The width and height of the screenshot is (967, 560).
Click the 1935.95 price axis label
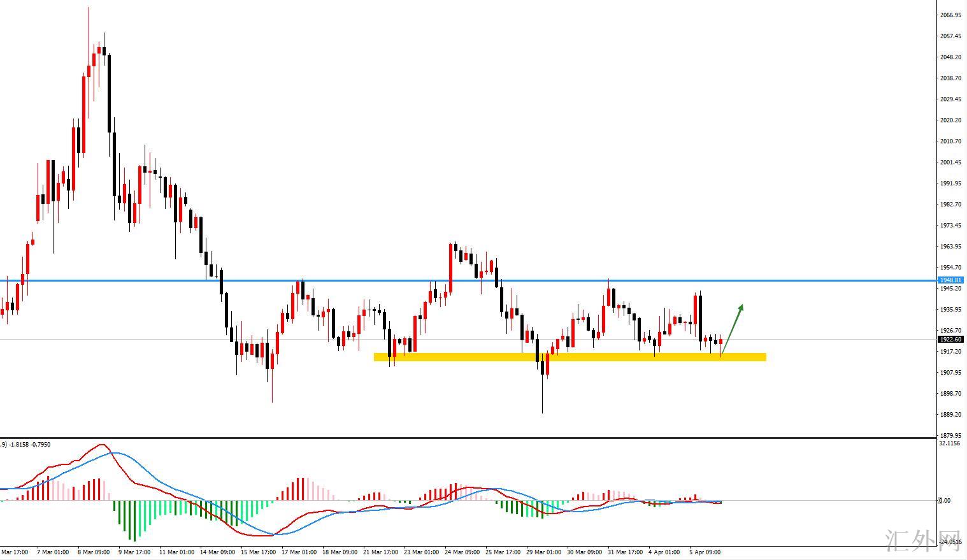click(x=950, y=310)
